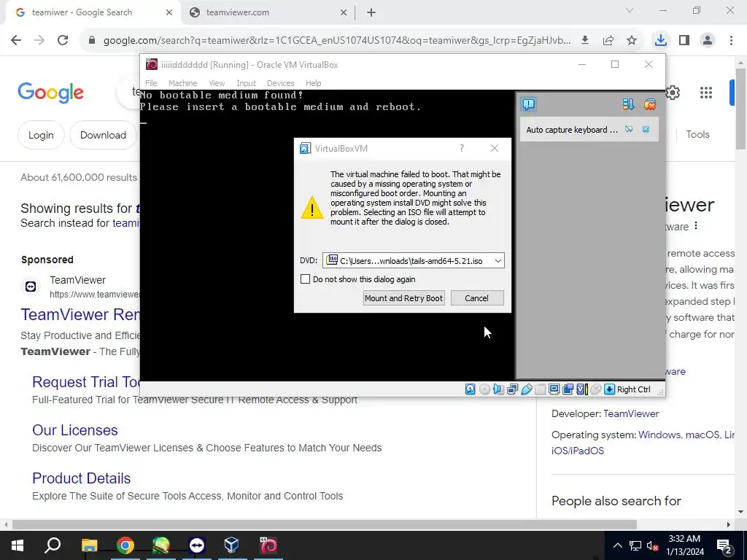Image resolution: width=747 pixels, height=560 pixels.
Task: Reload the Google search page
Action: 63,40
